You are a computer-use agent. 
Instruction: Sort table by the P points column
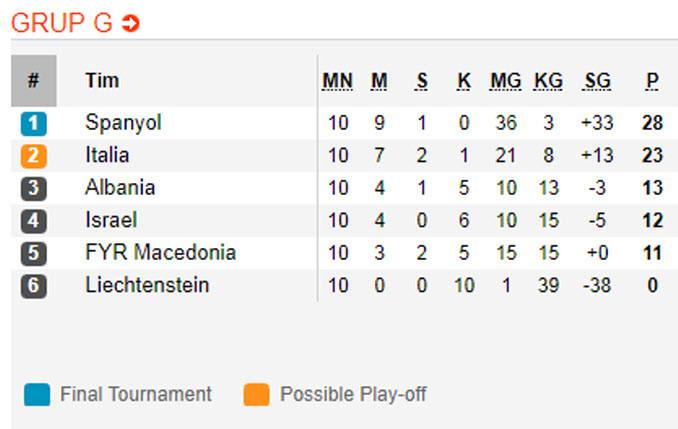[652, 81]
